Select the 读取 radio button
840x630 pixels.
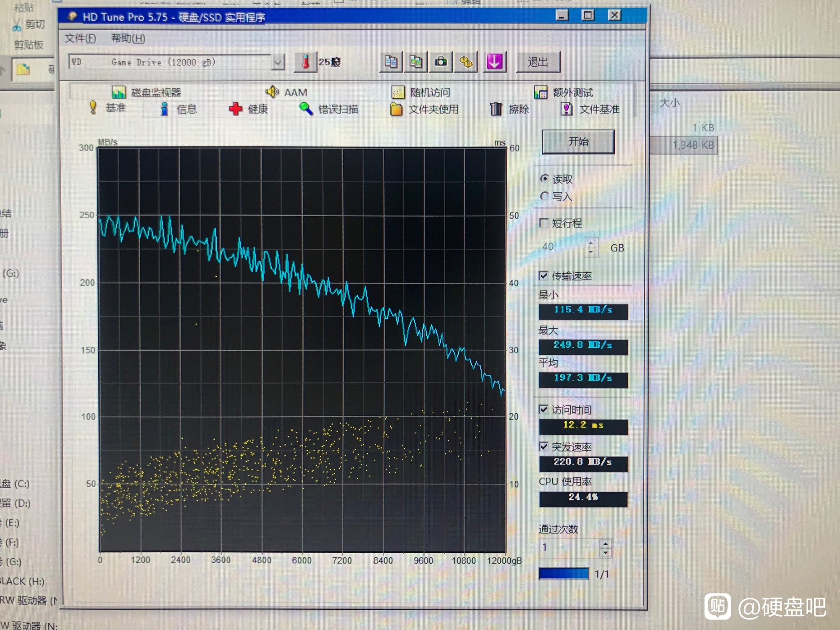(x=545, y=179)
